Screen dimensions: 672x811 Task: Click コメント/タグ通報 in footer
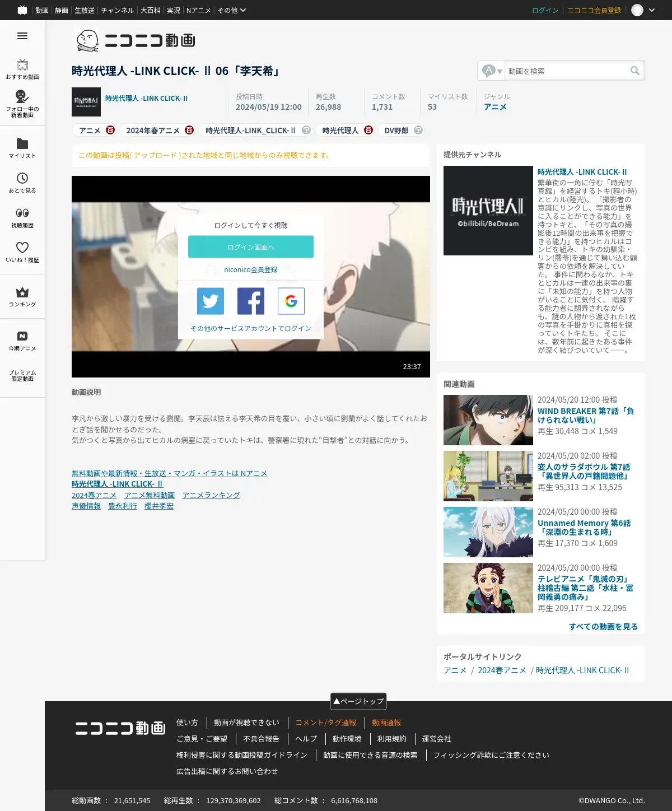(x=326, y=723)
